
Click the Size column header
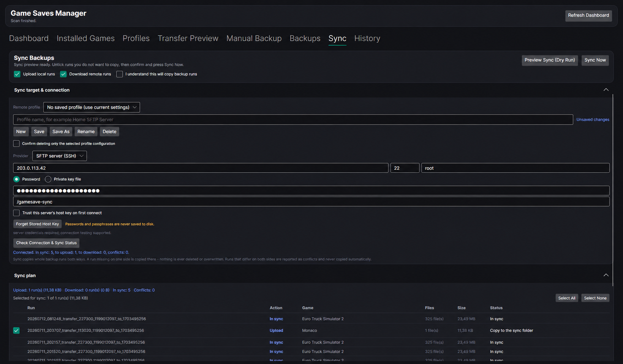462,308
